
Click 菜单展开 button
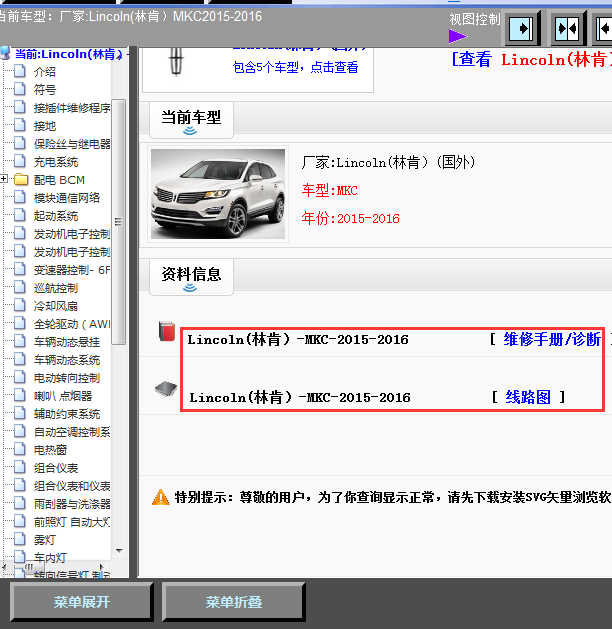(82, 602)
